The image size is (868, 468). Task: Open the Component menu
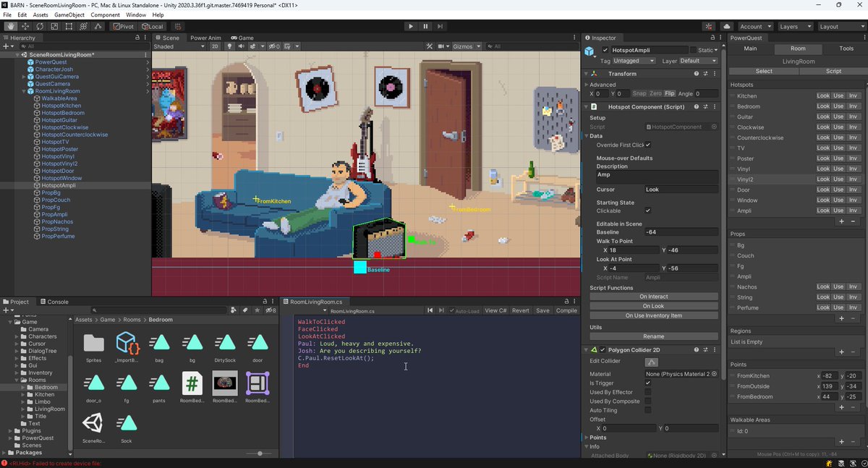coord(105,14)
